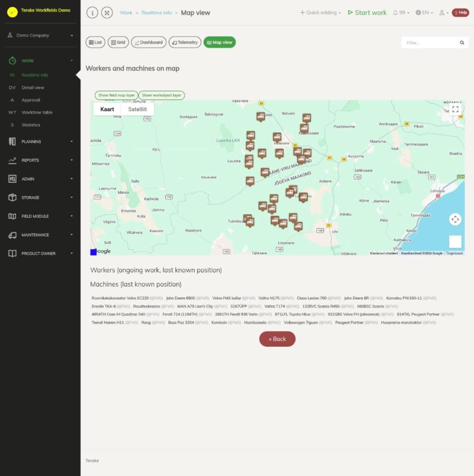Click the Terake Workfields yellow logo icon

click(x=13, y=12)
